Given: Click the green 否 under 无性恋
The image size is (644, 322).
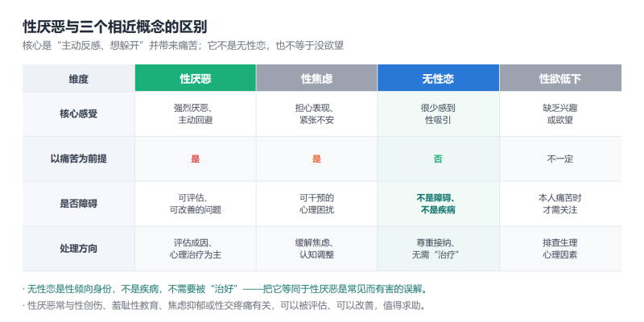Looking at the screenshot, I should (x=438, y=159).
